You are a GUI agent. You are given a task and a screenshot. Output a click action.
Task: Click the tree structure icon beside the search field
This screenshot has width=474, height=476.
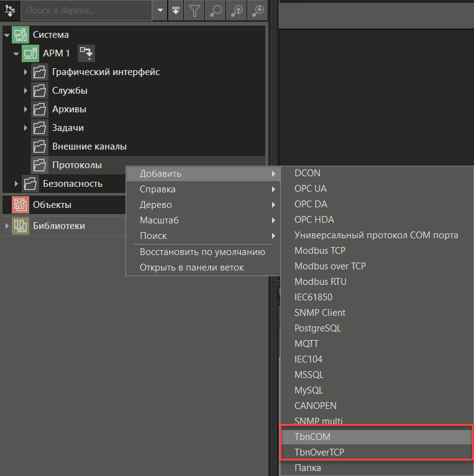pyautogui.click(x=10, y=11)
